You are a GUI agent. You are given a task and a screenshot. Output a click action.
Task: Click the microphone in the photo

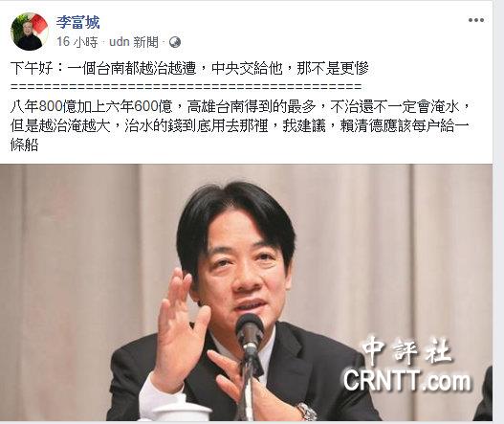click(250, 333)
